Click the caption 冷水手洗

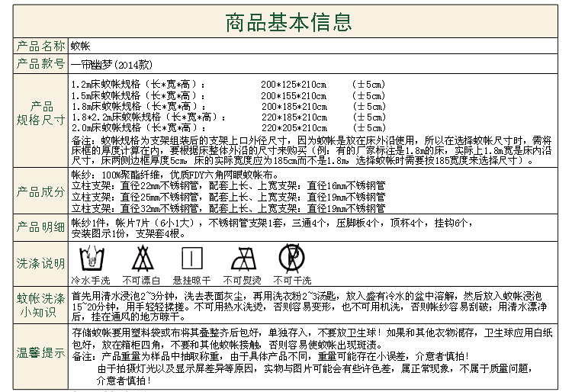point(91,281)
